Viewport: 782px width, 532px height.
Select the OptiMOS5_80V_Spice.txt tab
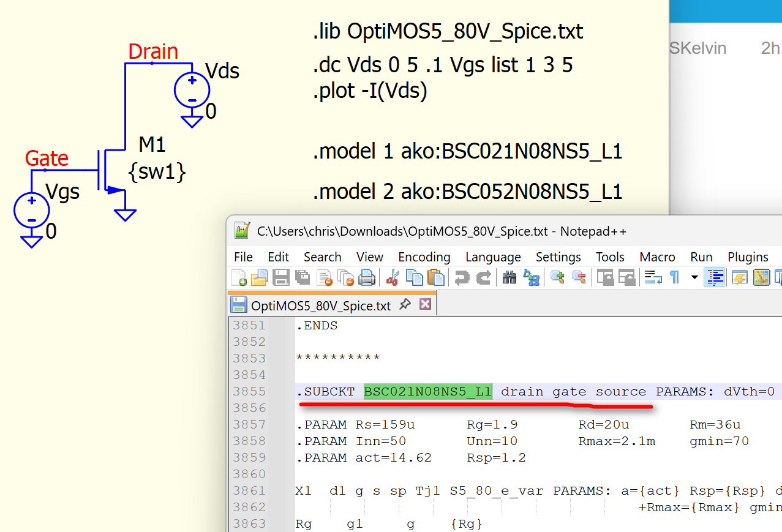(x=320, y=305)
